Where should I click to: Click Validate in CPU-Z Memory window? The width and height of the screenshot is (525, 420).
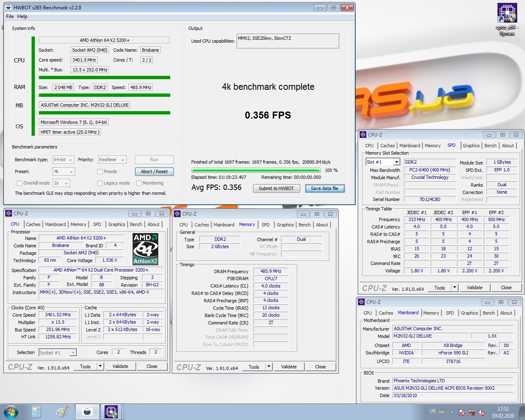289,367
